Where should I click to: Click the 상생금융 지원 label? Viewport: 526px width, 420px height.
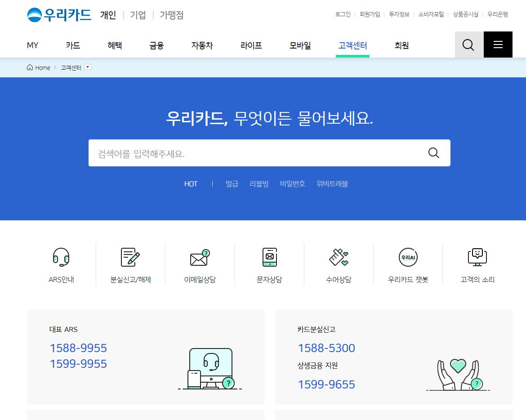317,366
